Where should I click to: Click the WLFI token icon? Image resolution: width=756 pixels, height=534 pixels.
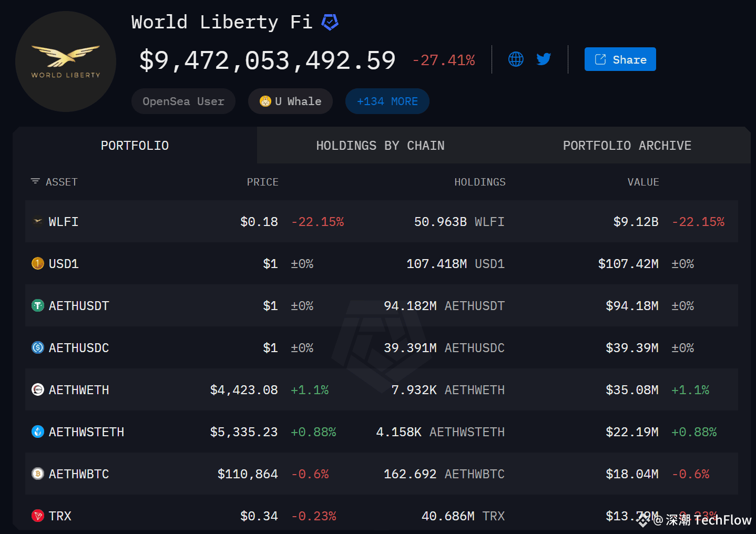tap(38, 221)
